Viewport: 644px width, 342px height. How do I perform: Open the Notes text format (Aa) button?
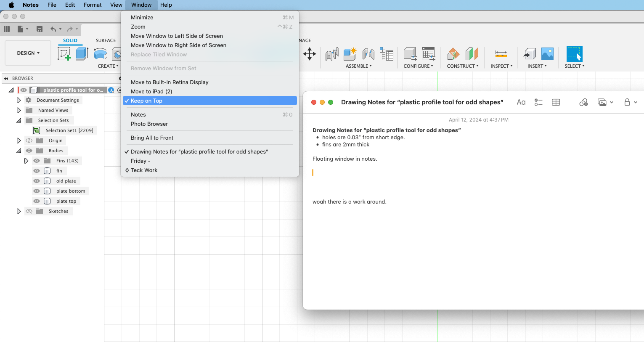[521, 102]
